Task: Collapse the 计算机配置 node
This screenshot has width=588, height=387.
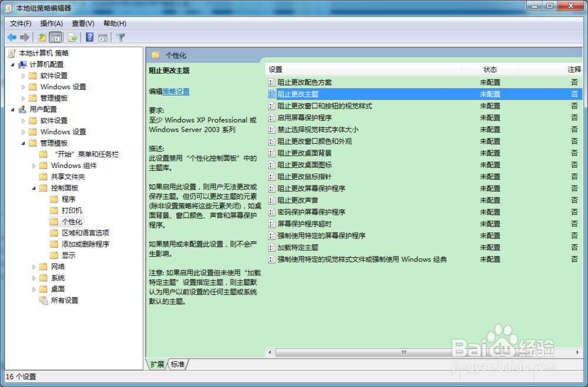Action: (12, 65)
